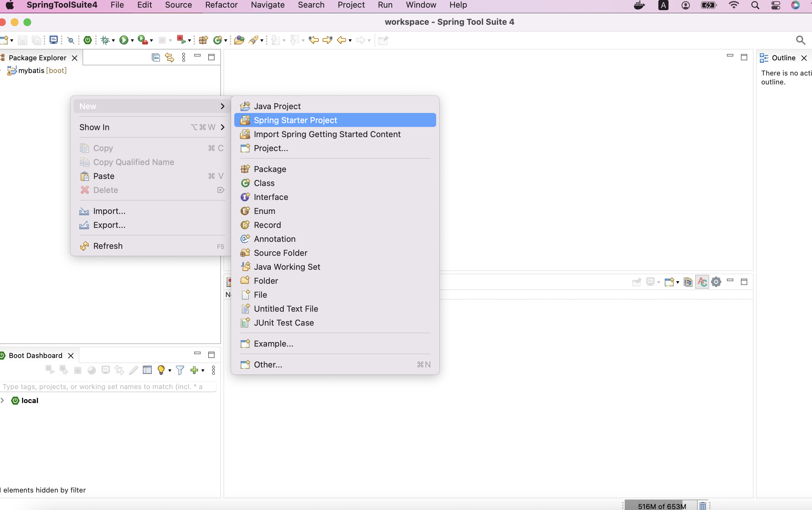Click Import... in the context menu
The image size is (812, 510).
(152, 211)
